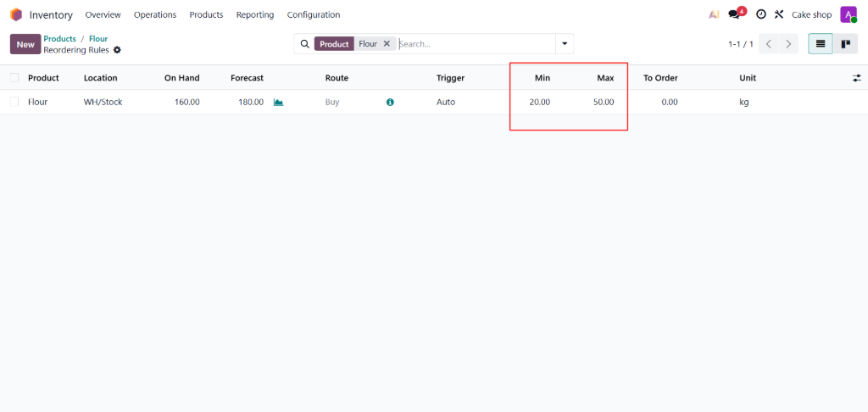
Task: Click the New button
Action: 25,44
